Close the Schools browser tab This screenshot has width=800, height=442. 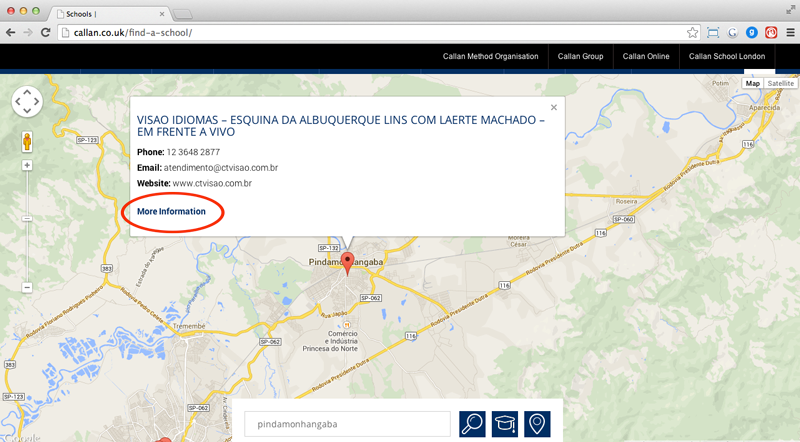[162, 14]
